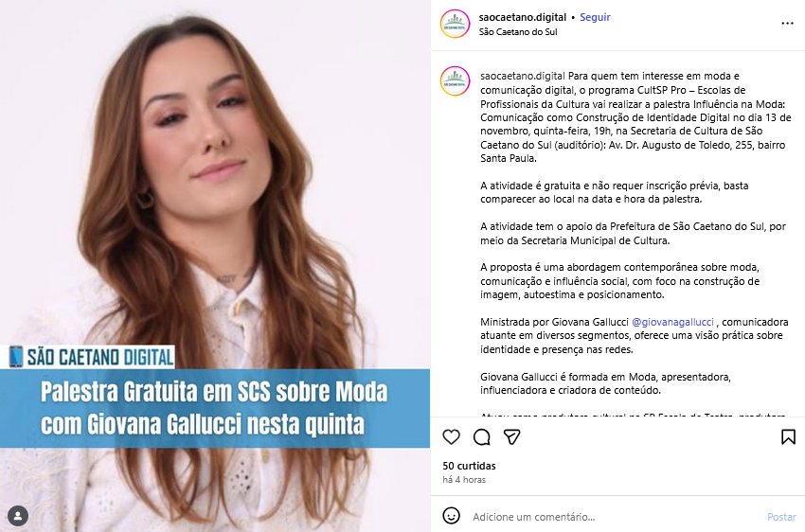Image resolution: width=805 pixels, height=532 pixels.
Task: Open the profile avatar beside the caption
Action: (455, 81)
